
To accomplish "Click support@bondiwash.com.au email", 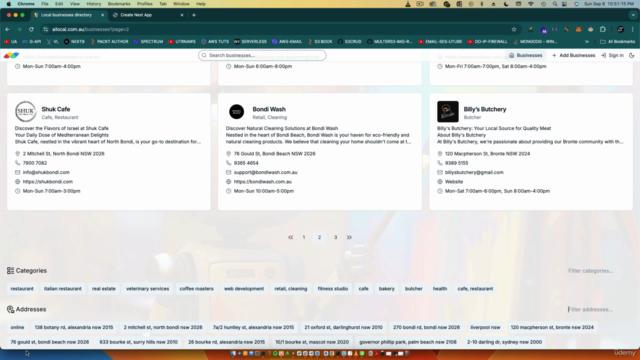I will (x=265, y=172).
